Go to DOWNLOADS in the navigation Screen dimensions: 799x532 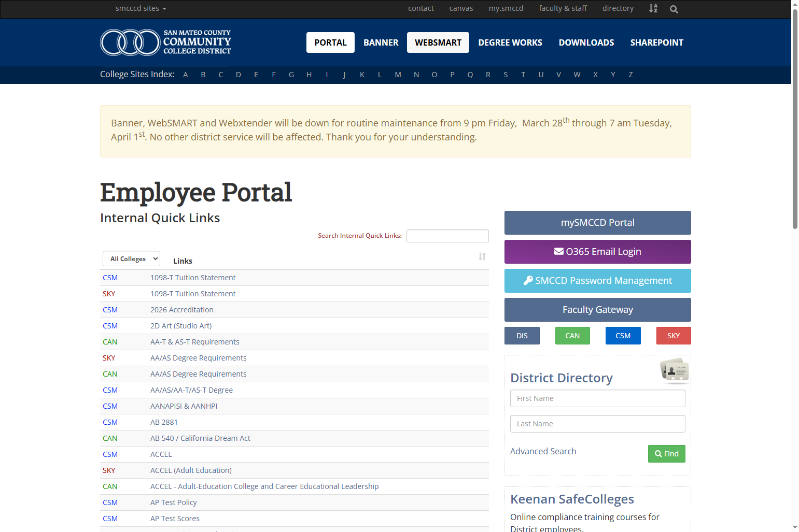(586, 42)
